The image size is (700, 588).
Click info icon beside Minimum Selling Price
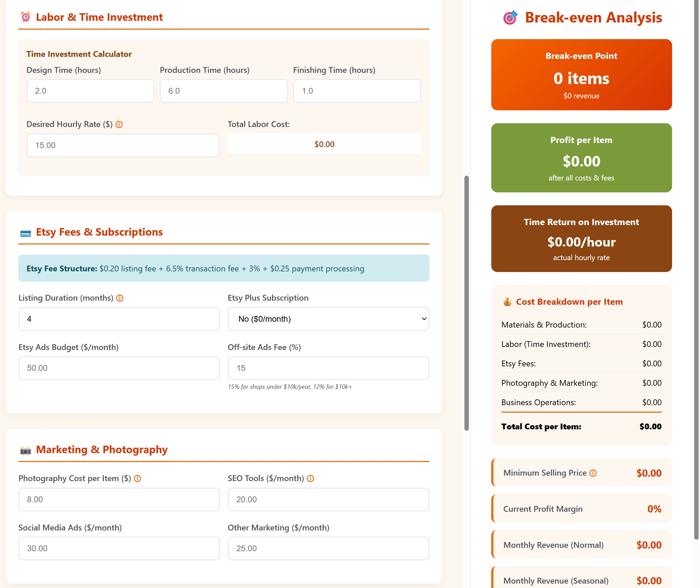[x=593, y=473]
